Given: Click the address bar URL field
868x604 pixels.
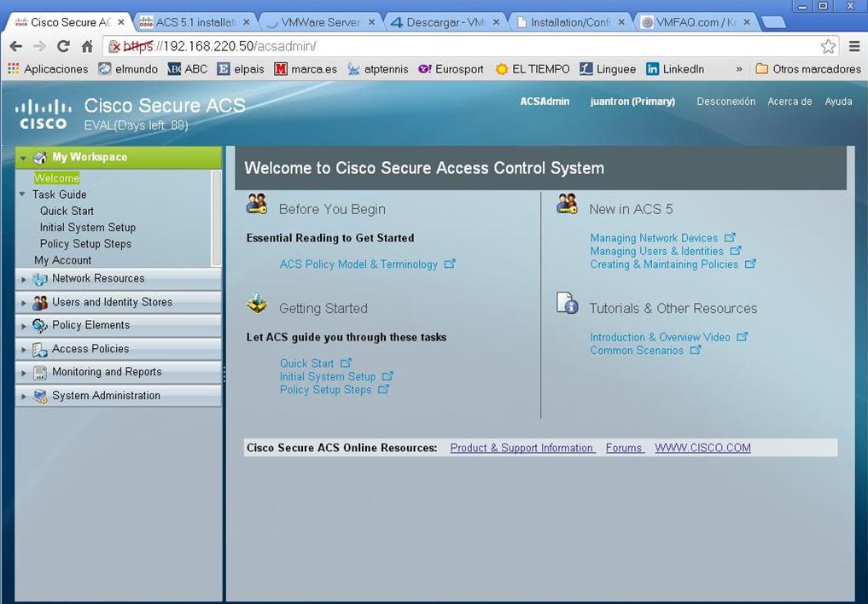Looking at the screenshot, I should [x=470, y=46].
